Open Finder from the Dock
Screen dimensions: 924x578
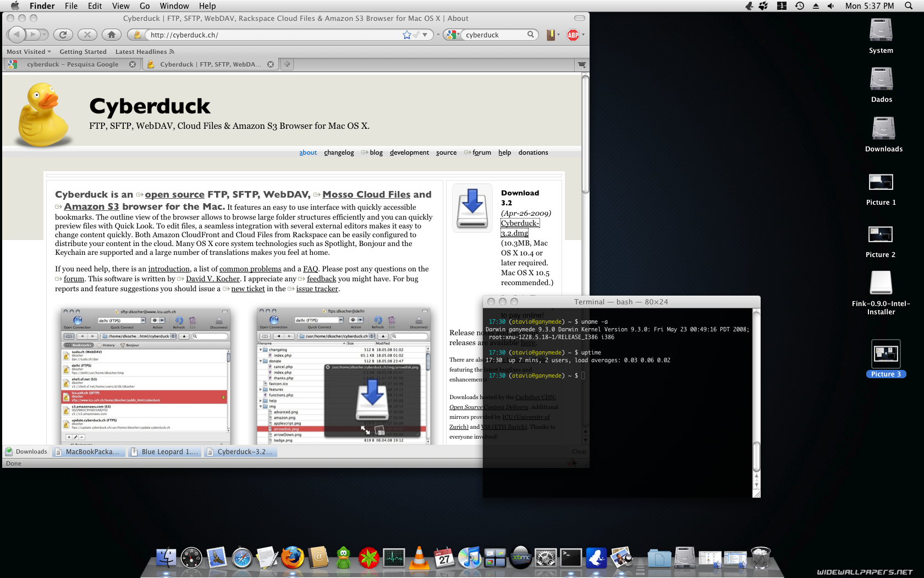166,558
